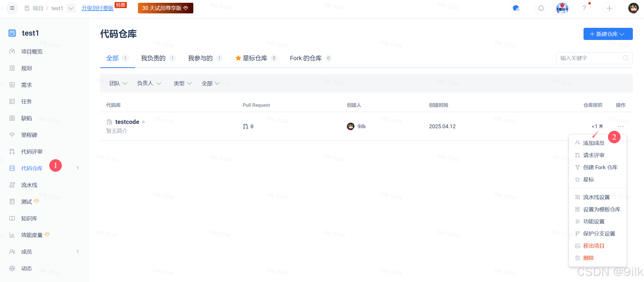Click the 新建仓库 button
The width and height of the screenshot is (644, 282).
608,34
